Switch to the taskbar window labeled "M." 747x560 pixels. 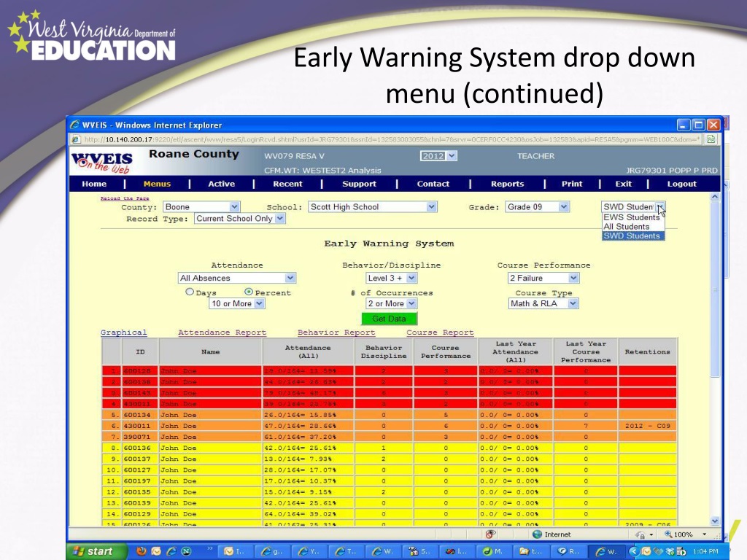tap(492, 551)
